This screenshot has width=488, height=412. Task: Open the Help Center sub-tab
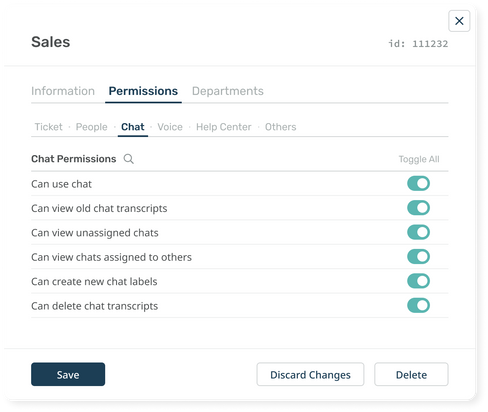[x=224, y=127]
